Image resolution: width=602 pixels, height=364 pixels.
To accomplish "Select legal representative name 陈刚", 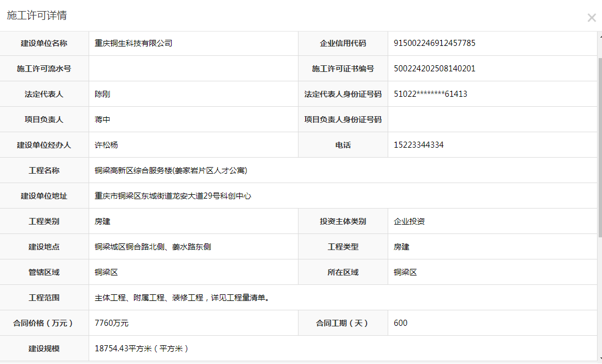I will coord(102,94).
